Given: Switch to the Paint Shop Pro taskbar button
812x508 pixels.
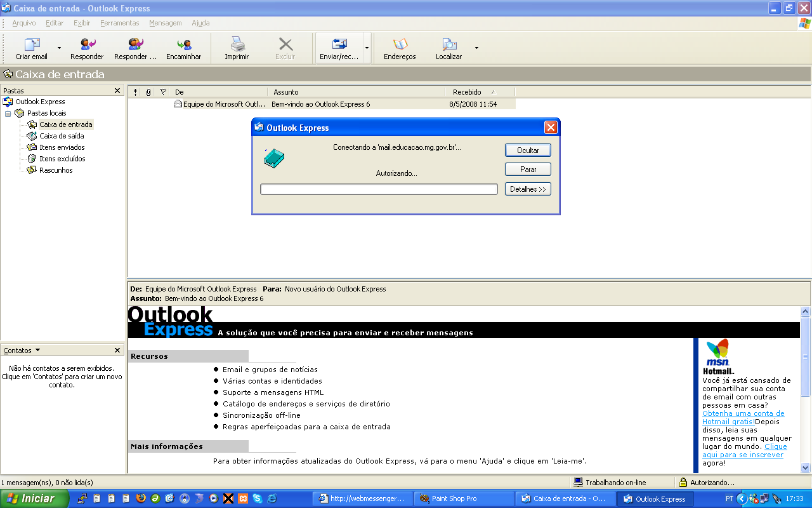Looking at the screenshot, I should [x=464, y=498].
